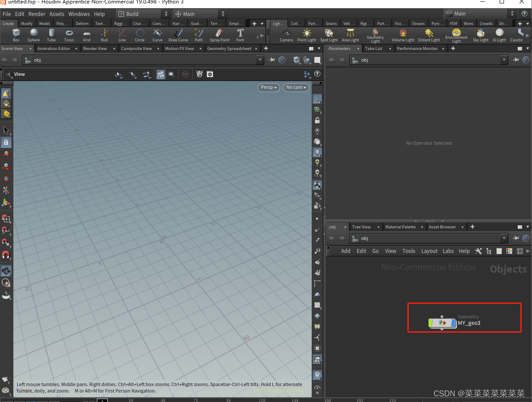
Task: Click the viewport help question mark button
Action: coord(318,74)
